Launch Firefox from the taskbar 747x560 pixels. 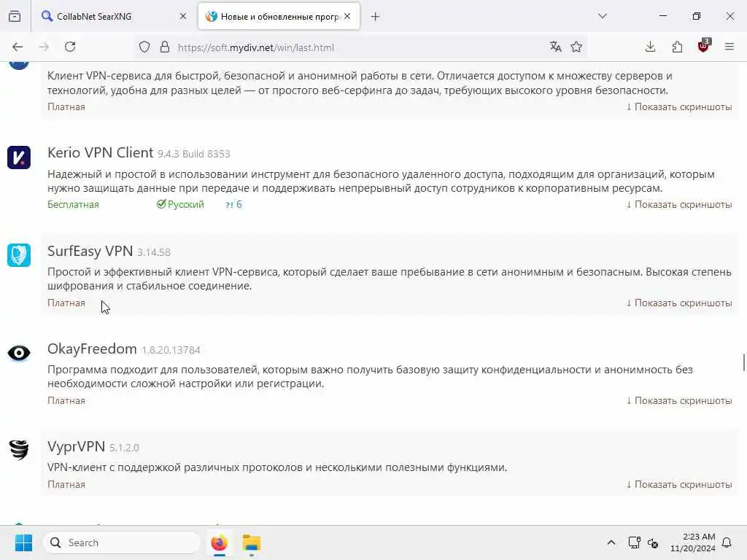tap(219, 542)
